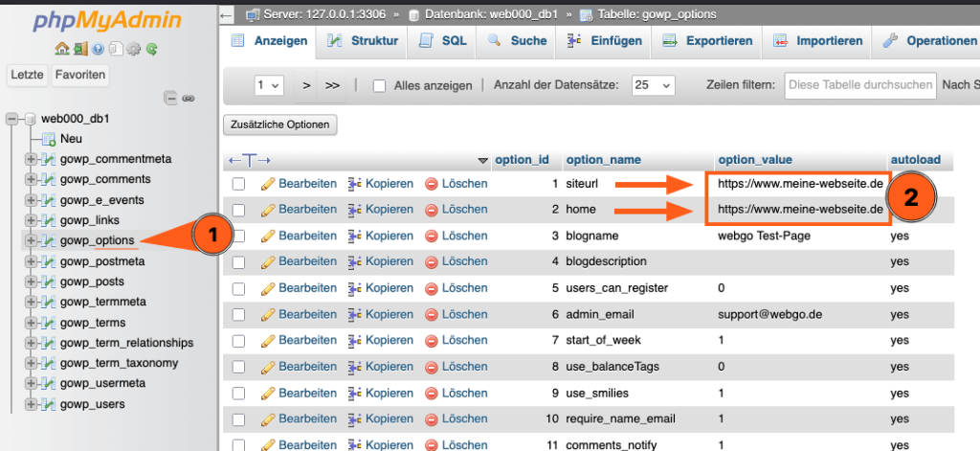Jump to last page with >> button

(x=332, y=85)
